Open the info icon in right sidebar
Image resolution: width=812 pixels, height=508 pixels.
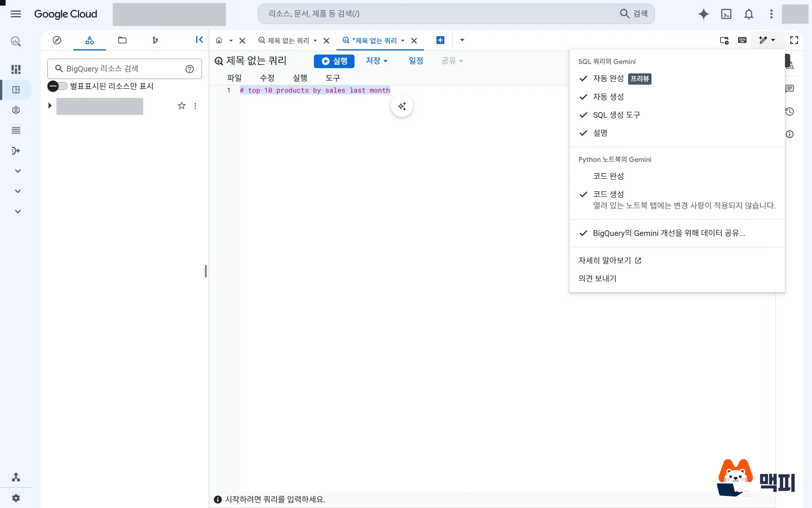pos(789,134)
